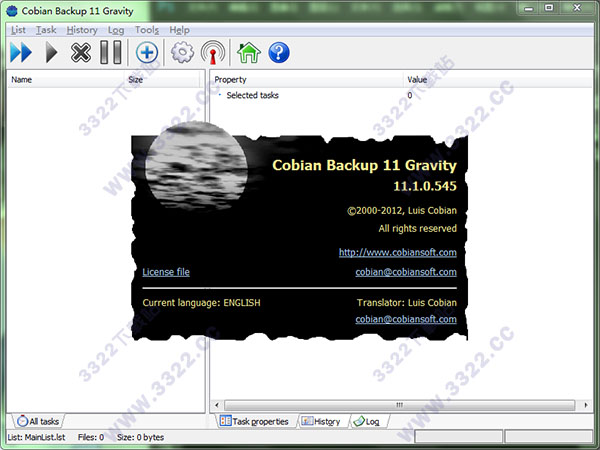
Task: Click cobian@cobiansoft.com email under website link
Action: 406,272
